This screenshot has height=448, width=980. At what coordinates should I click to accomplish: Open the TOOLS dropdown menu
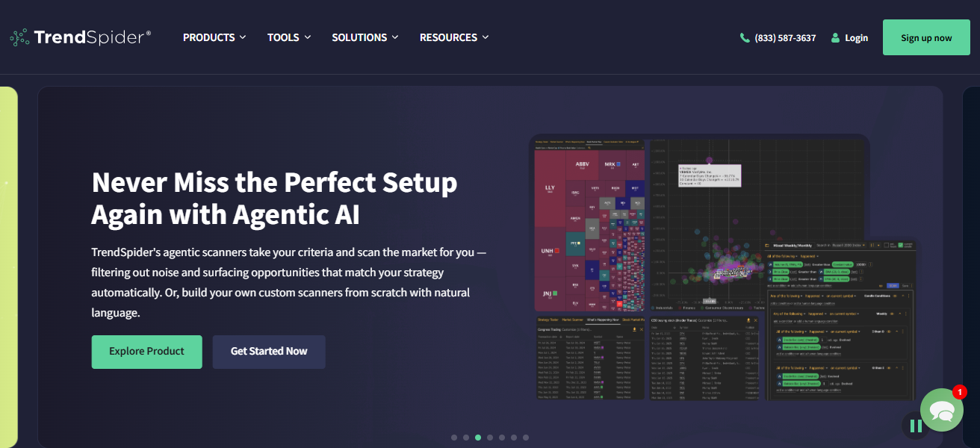289,37
